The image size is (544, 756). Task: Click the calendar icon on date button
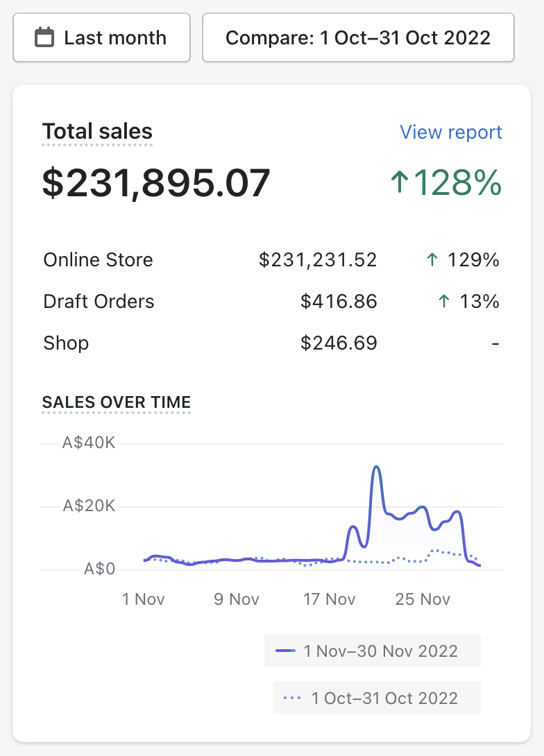(x=44, y=37)
